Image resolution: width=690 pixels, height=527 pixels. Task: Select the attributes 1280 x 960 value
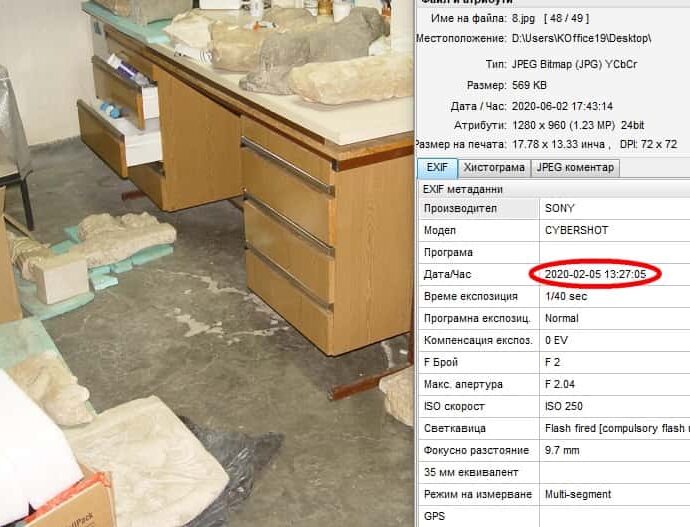pyautogui.click(x=578, y=126)
